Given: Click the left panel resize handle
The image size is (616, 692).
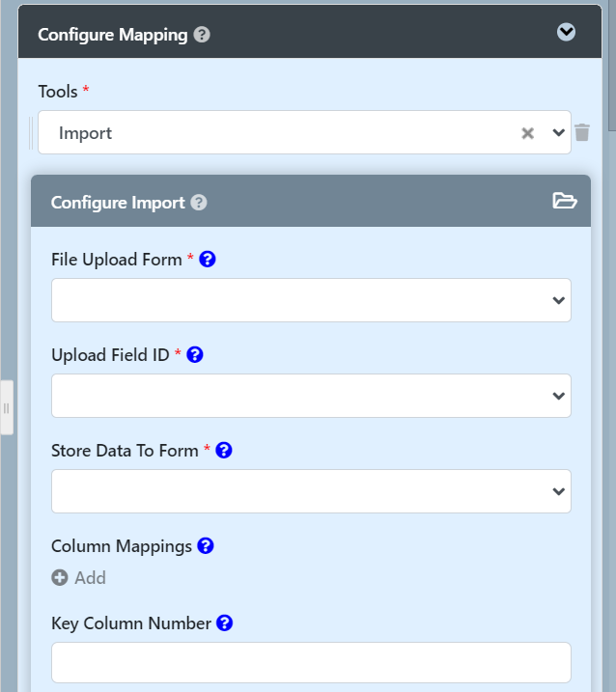Looking at the screenshot, I should point(6,407).
